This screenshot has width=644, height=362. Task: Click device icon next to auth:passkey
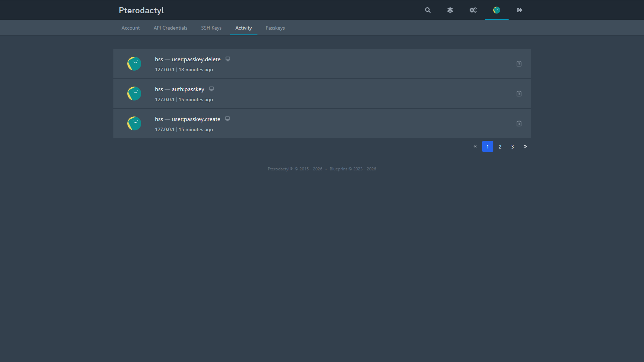[x=212, y=89]
